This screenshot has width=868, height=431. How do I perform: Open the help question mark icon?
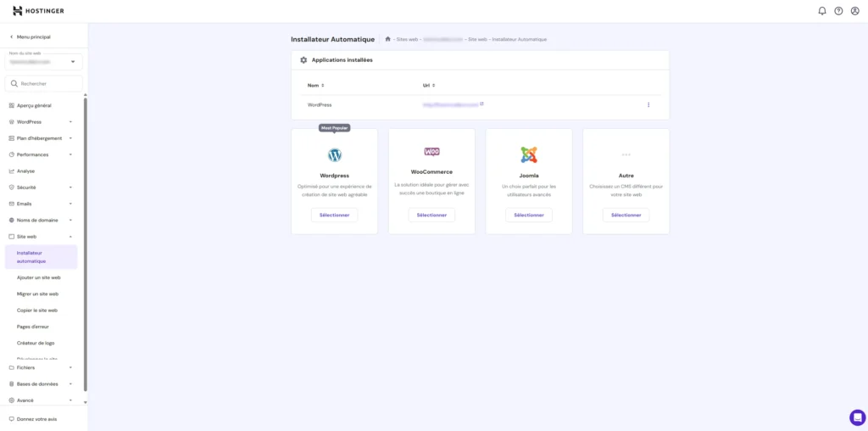tap(838, 11)
